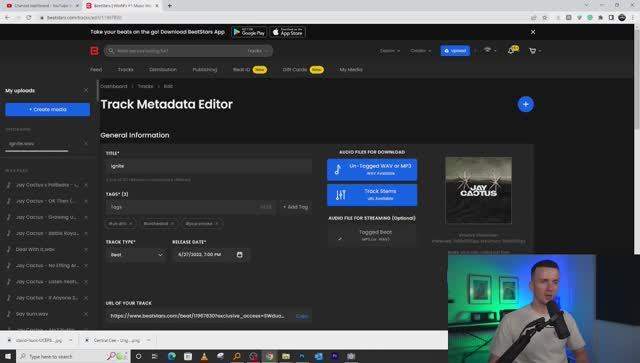Click note icon beside Say Sum.wav
The width and height of the screenshot is (640, 363).
point(9,314)
